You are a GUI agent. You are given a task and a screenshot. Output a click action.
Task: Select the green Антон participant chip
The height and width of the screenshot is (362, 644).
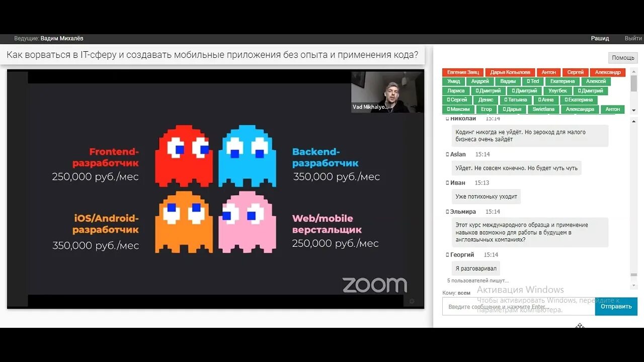[x=612, y=109]
